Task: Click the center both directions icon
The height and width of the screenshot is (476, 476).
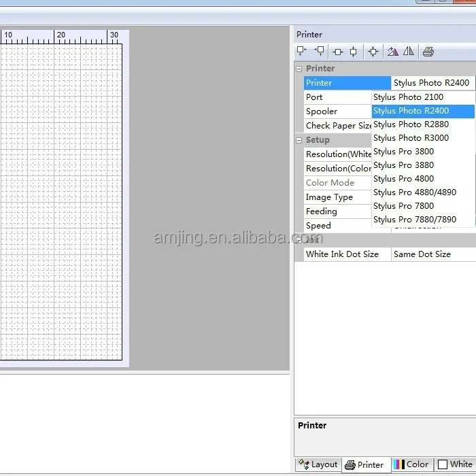Action: [x=373, y=52]
